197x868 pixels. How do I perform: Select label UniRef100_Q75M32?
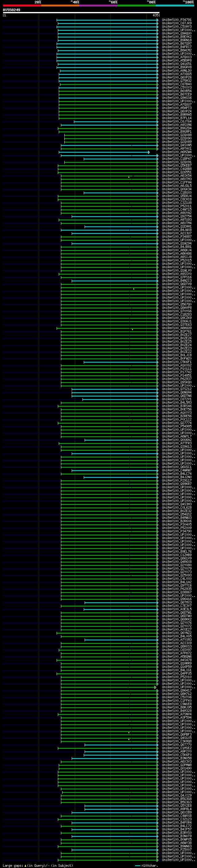[176, 81]
